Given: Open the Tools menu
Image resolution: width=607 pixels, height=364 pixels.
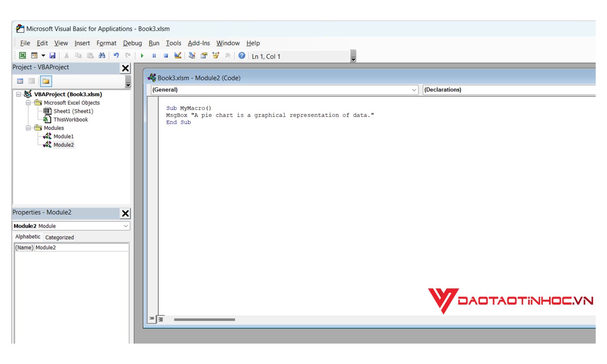Looking at the screenshot, I should coord(174,43).
